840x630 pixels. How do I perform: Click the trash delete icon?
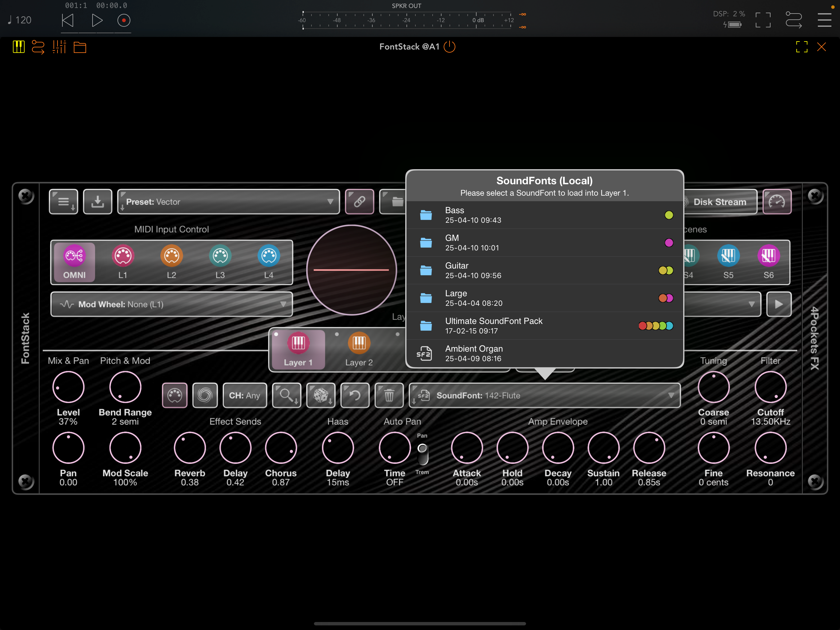click(389, 395)
